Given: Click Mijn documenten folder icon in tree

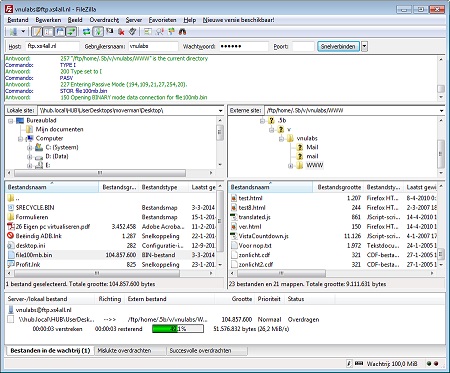Looking at the screenshot, I should click(x=29, y=129).
